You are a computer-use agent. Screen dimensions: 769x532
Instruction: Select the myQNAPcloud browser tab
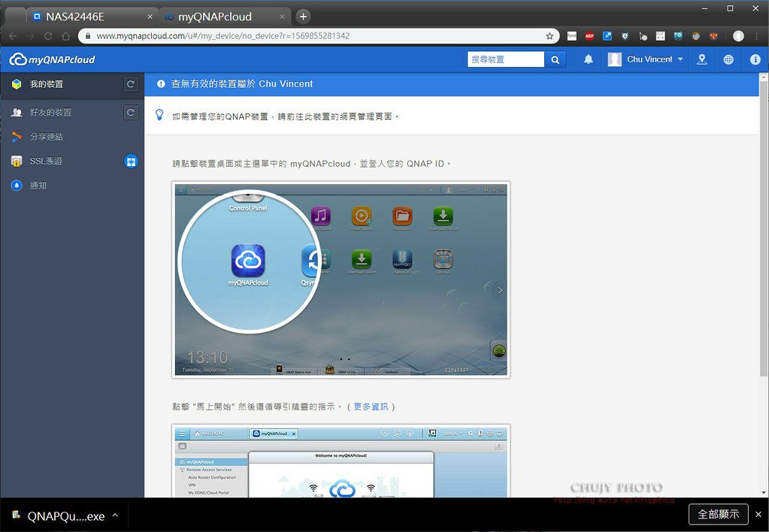pyautogui.click(x=225, y=17)
